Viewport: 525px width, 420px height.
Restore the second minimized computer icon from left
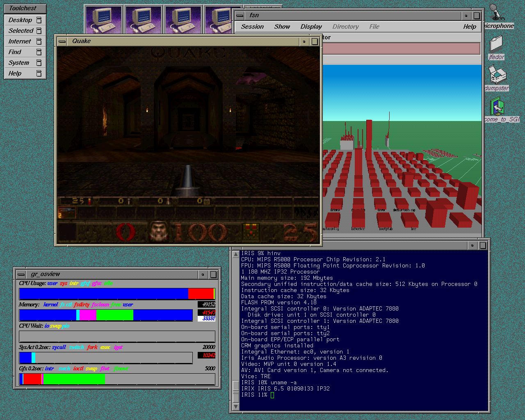tap(143, 20)
